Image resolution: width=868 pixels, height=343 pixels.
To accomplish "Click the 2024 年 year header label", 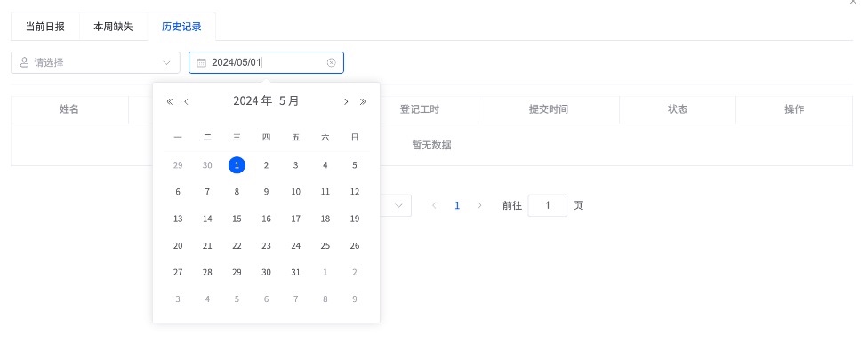I will point(253,100).
